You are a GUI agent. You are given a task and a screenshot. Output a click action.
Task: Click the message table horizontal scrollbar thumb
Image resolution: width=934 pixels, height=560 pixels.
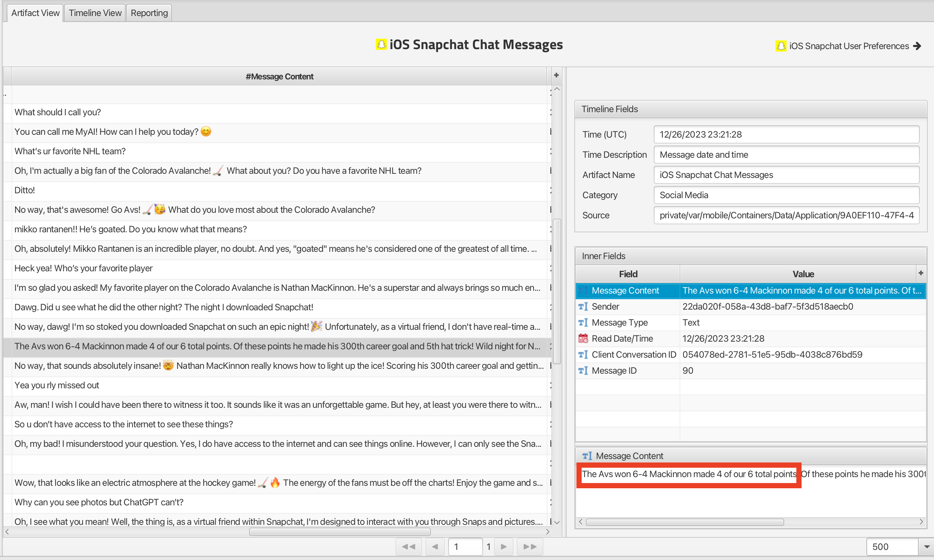coord(340,532)
